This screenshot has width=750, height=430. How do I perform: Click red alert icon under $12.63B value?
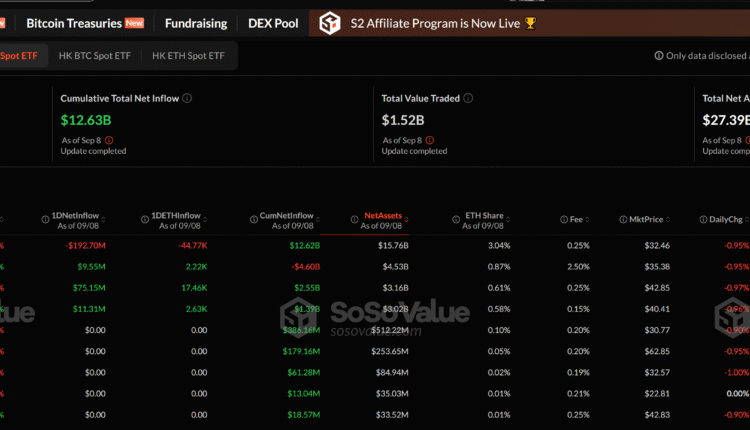coord(109,140)
